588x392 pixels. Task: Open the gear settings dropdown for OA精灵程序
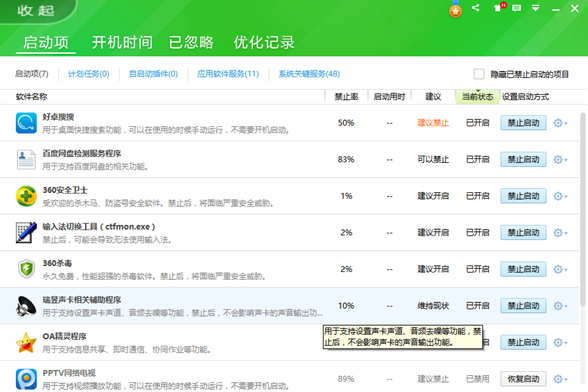[560, 342]
